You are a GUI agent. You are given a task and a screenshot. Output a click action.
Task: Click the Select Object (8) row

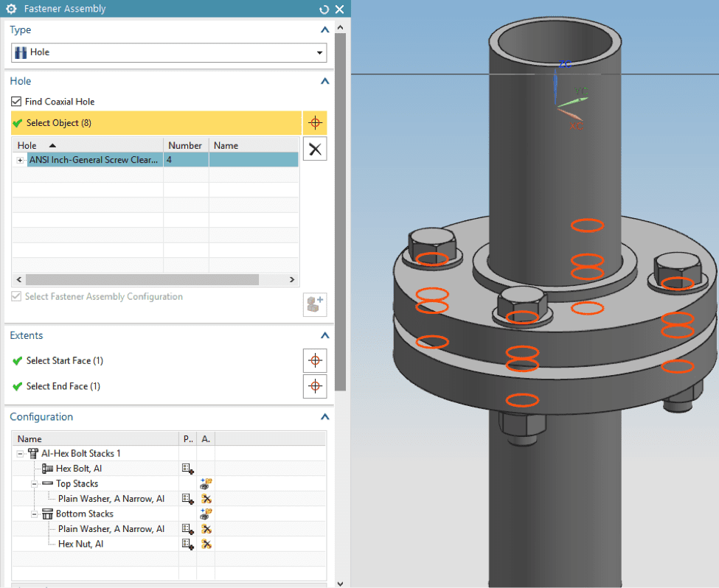(156, 123)
